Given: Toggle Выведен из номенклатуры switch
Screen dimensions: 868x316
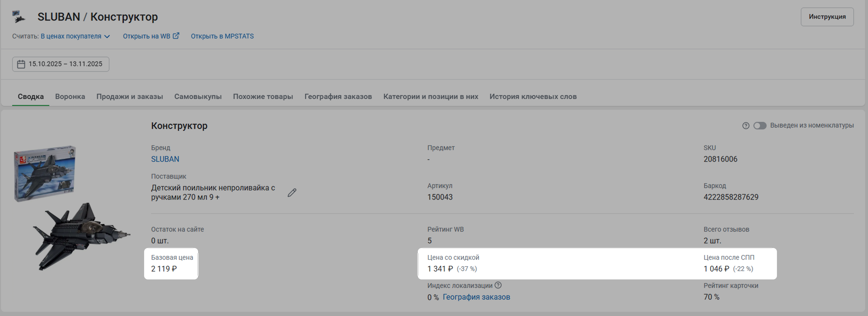Looking at the screenshot, I should click(760, 125).
